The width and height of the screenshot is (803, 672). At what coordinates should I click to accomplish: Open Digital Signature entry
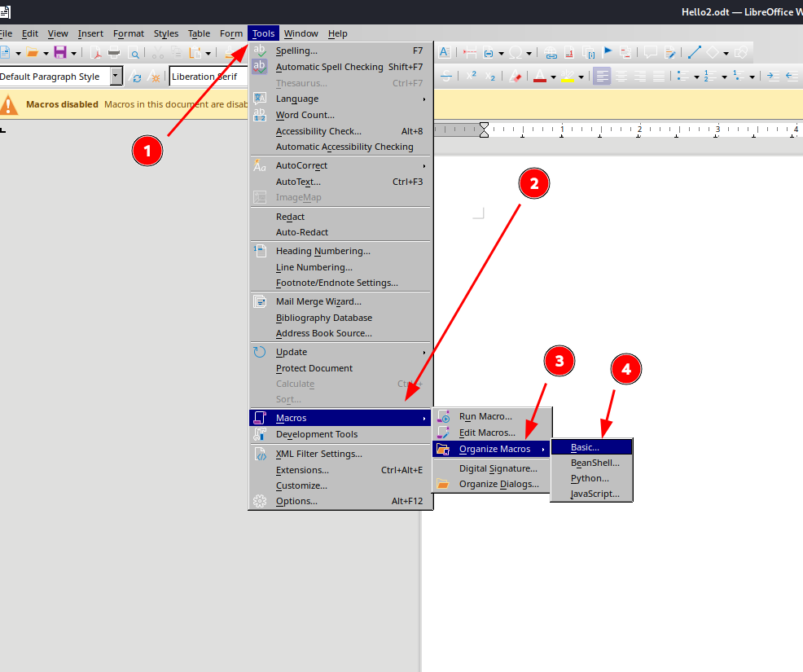point(492,468)
